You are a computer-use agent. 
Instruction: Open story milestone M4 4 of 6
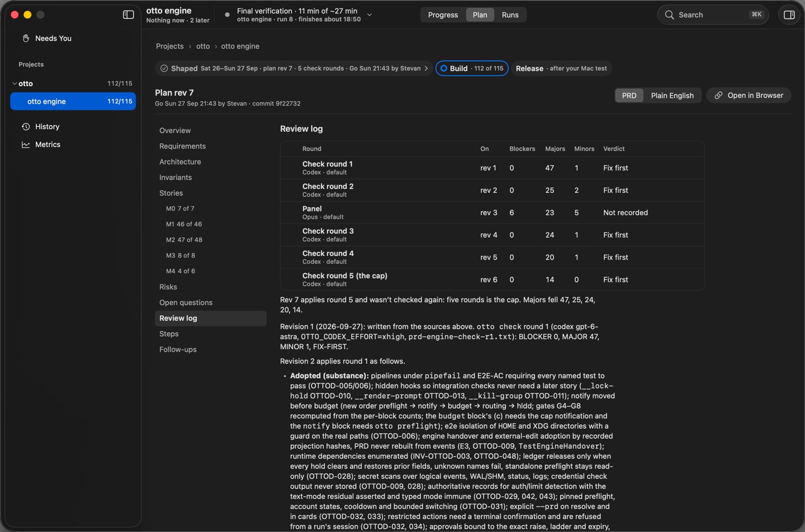pyautogui.click(x=210, y=271)
